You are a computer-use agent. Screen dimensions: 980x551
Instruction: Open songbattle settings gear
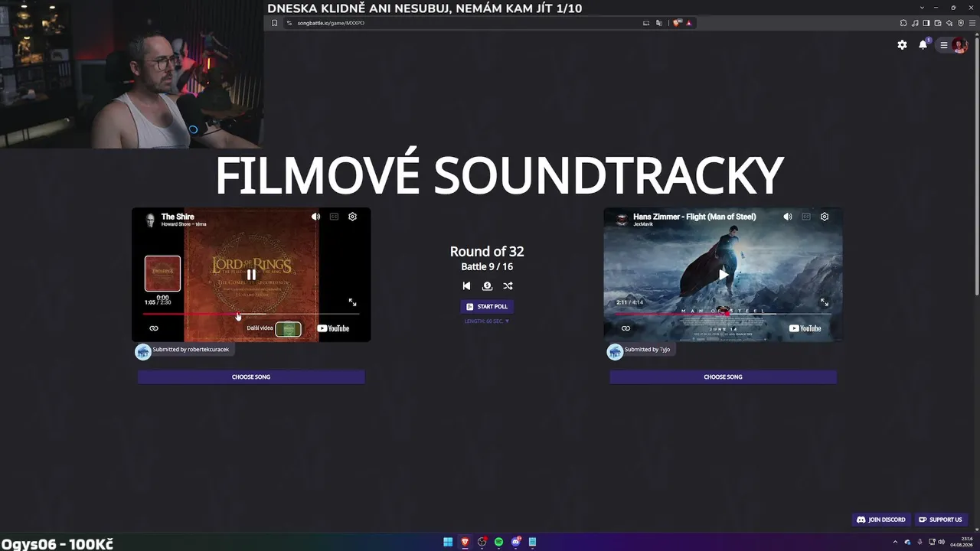tap(902, 45)
